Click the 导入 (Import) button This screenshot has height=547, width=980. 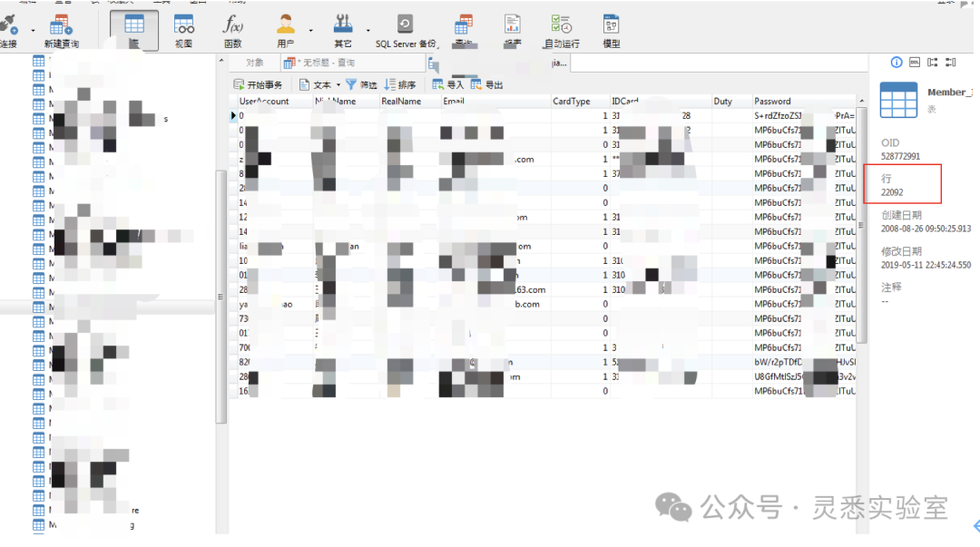pyautogui.click(x=448, y=84)
